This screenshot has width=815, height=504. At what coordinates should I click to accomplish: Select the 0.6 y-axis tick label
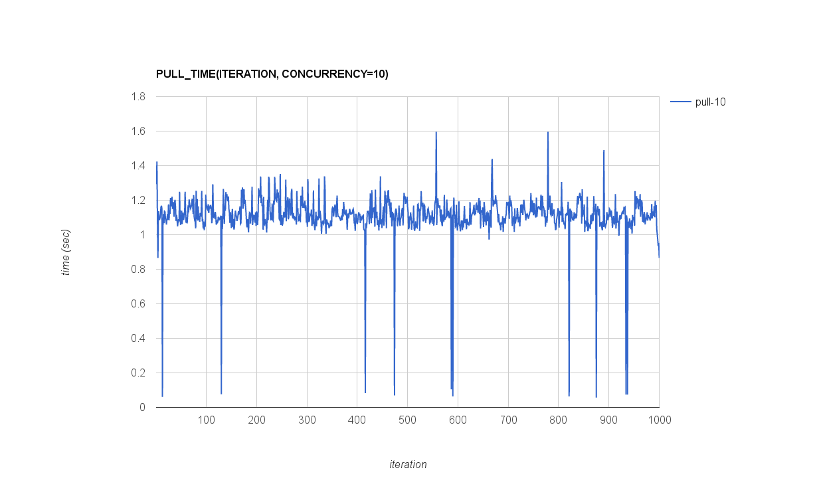click(138, 303)
